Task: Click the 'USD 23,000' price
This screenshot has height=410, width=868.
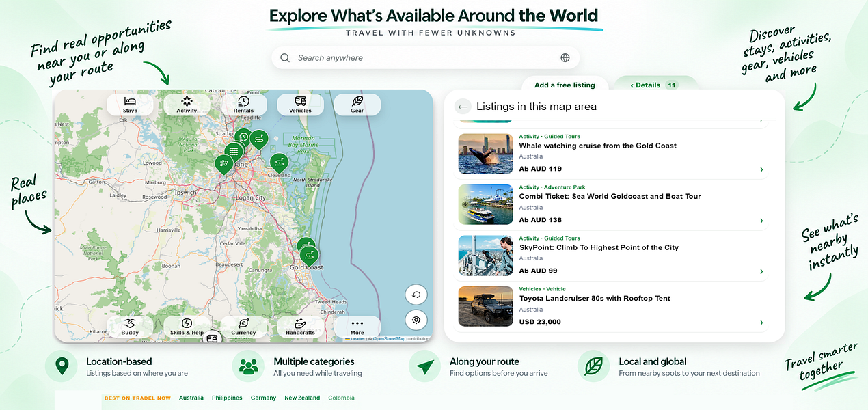Action: click(x=540, y=322)
